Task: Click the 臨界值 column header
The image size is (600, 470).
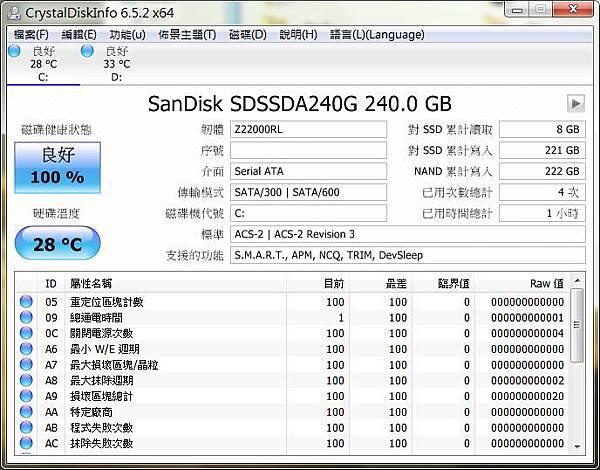Action: coord(443,284)
